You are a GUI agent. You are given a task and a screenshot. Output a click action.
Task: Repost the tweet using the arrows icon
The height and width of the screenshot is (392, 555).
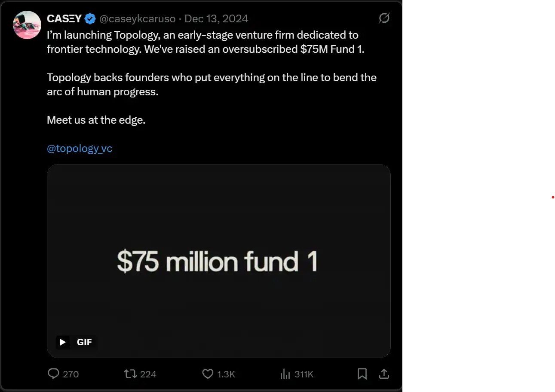tap(130, 374)
